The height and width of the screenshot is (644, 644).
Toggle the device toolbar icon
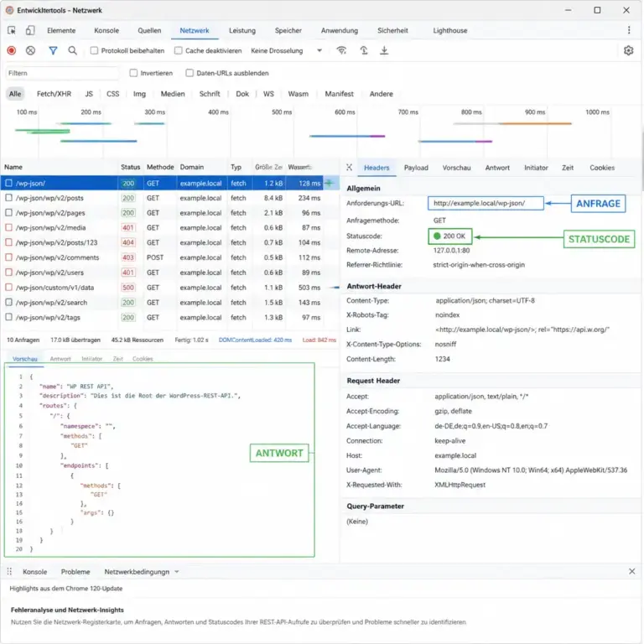pyautogui.click(x=30, y=30)
